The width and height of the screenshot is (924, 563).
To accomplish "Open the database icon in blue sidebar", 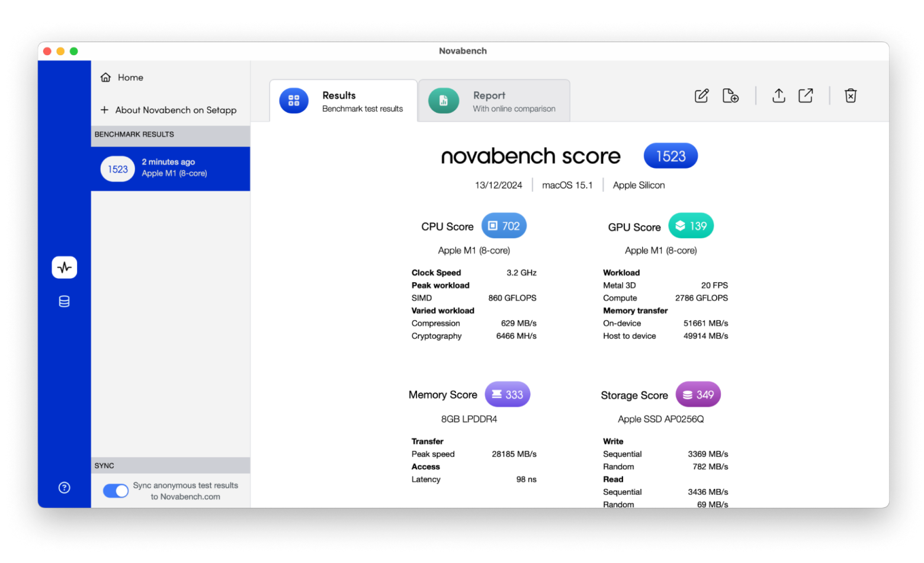I will pos(64,302).
